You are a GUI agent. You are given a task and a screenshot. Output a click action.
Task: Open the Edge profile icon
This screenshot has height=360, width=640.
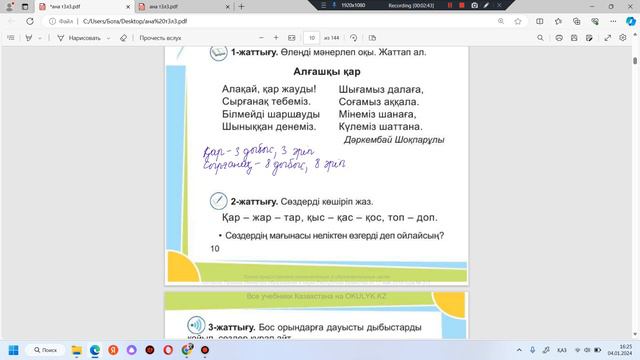pyautogui.click(x=10, y=7)
